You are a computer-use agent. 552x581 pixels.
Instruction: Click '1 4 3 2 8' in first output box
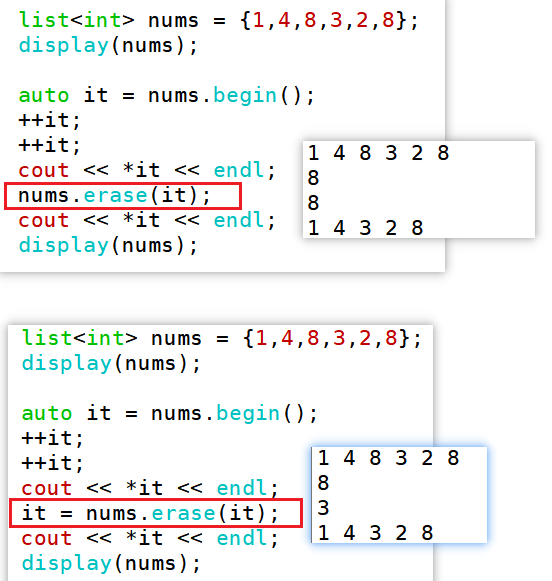(365, 228)
